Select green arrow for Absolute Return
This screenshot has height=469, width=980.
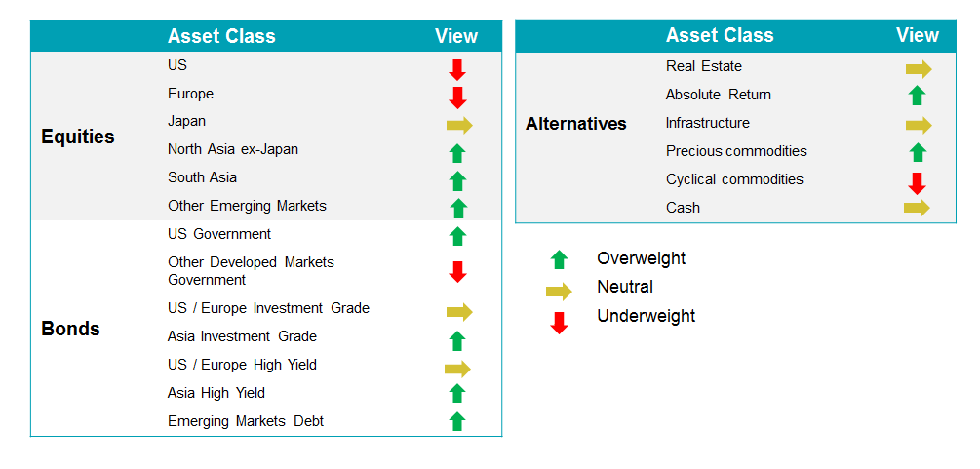918,96
